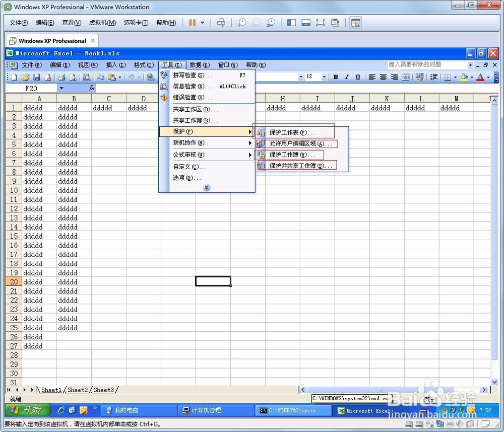Expand the full Tools menu with chevron
The image size is (504, 432).
tap(207, 188)
